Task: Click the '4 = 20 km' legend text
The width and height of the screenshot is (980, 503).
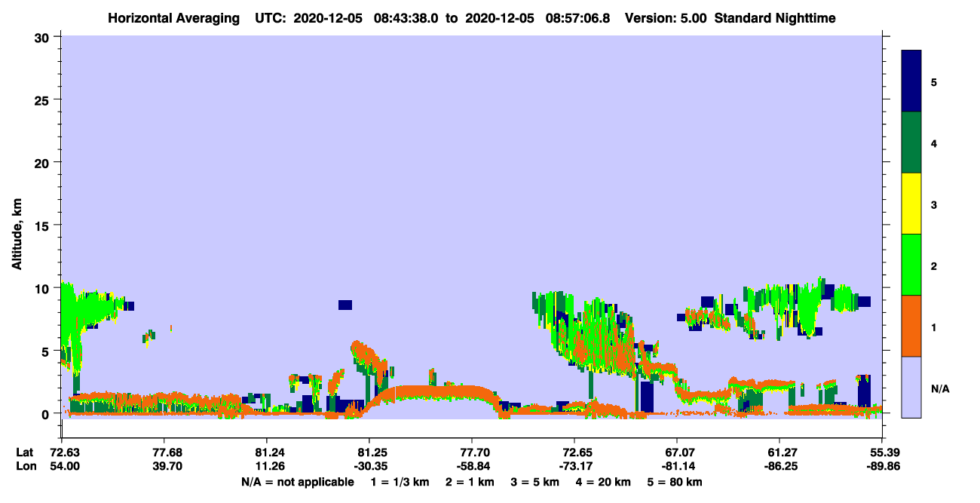Action: pos(605,482)
